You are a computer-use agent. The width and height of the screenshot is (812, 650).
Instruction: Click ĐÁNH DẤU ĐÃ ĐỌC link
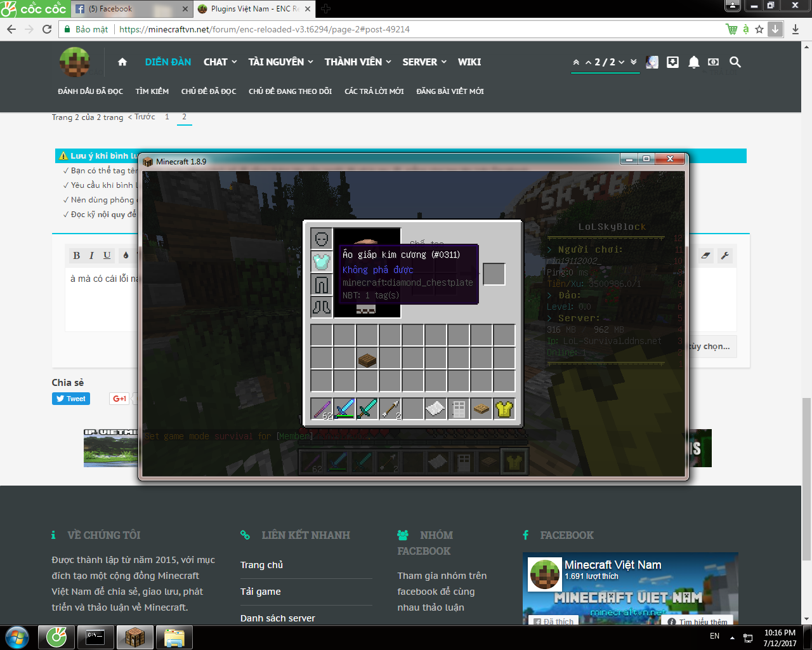[91, 91]
